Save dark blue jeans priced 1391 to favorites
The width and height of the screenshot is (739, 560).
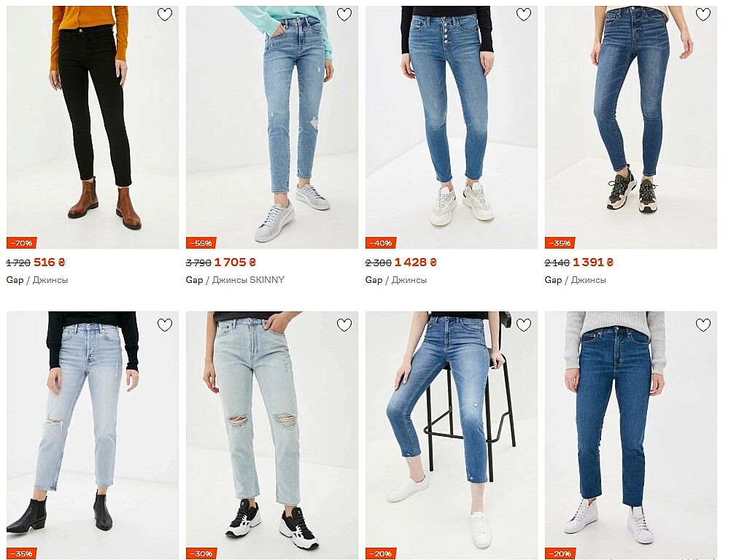click(703, 15)
